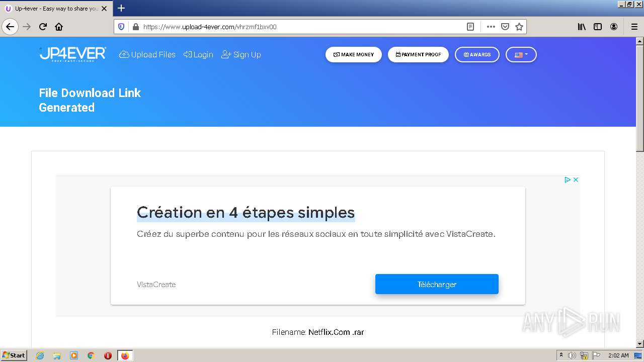Launch Chrome from taskbar
The height and width of the screenshot is (362, 644).
click(91, 355)
